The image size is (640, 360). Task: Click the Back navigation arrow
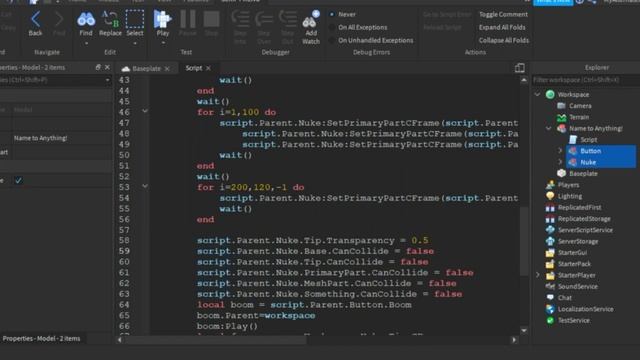[36, 24]
